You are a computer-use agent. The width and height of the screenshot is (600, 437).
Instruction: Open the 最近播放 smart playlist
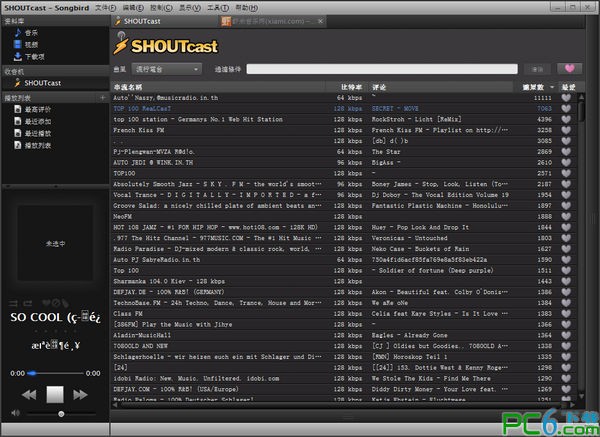click(x=38, y=133)
